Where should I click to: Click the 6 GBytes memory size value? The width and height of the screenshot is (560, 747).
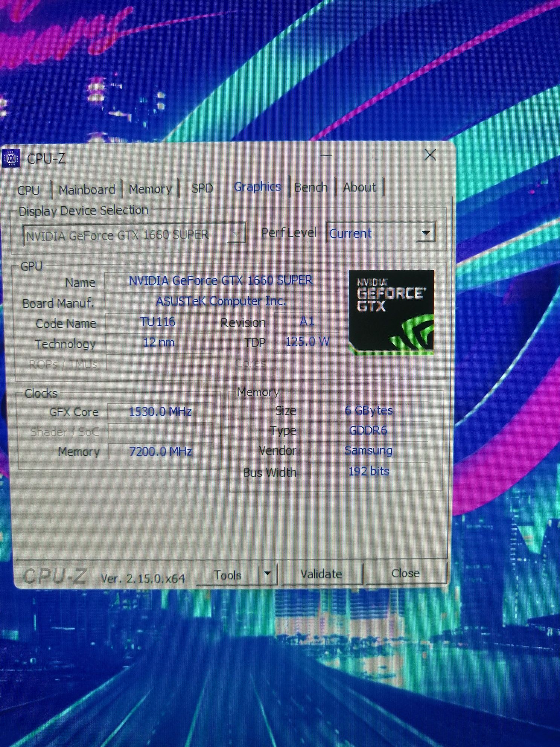[368, 410]
